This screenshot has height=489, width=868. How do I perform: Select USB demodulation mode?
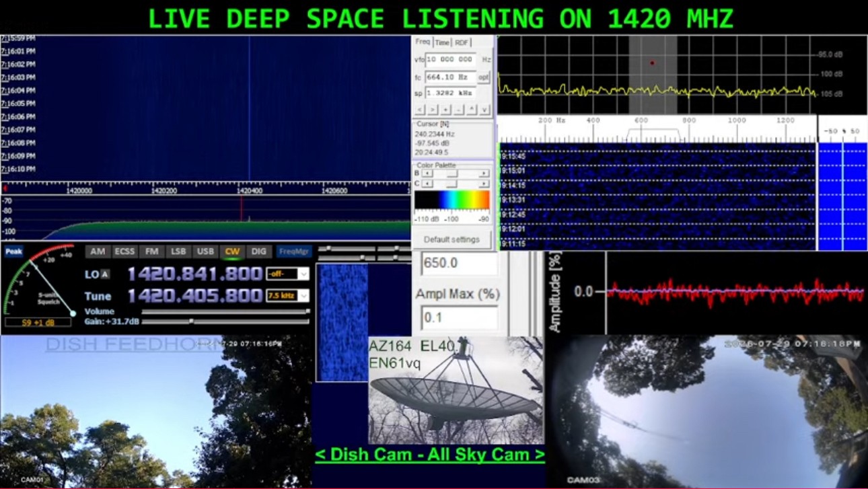(x=205, y=252)
